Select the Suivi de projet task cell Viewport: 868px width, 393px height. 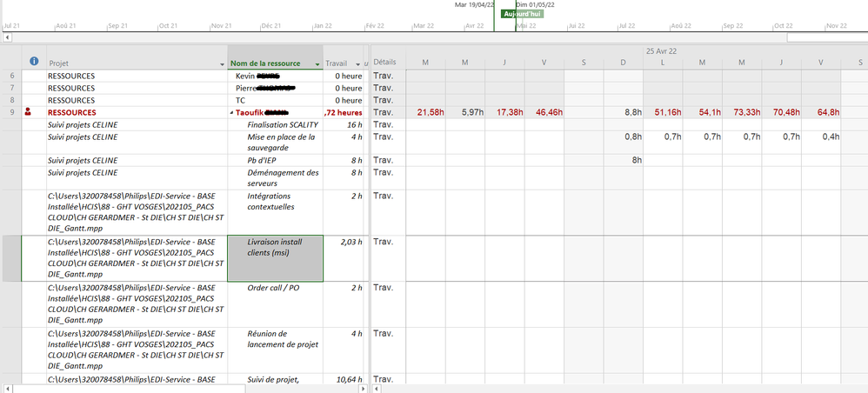275,379
